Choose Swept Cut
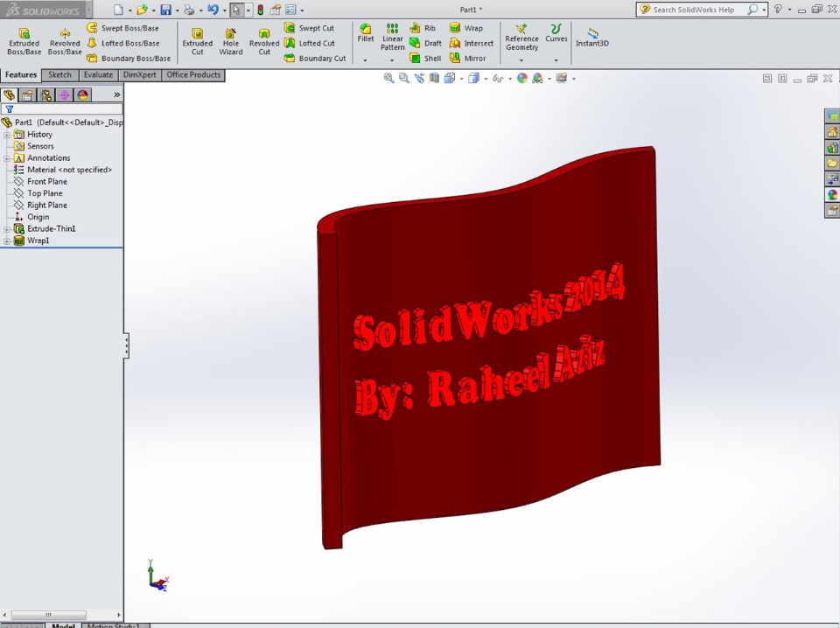840x628 pixels. (x=309, y=28)
